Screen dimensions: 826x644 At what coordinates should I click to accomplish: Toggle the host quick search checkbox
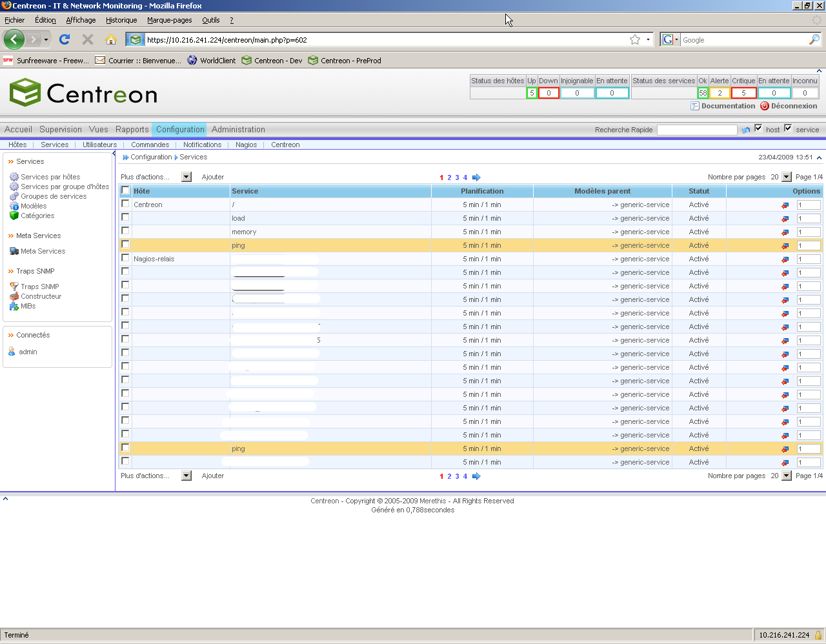pos(758,128)
